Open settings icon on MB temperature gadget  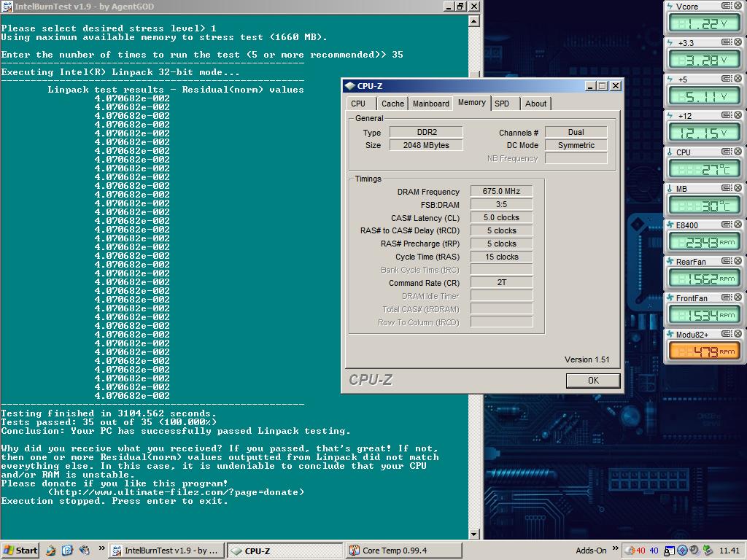(727, 188)
